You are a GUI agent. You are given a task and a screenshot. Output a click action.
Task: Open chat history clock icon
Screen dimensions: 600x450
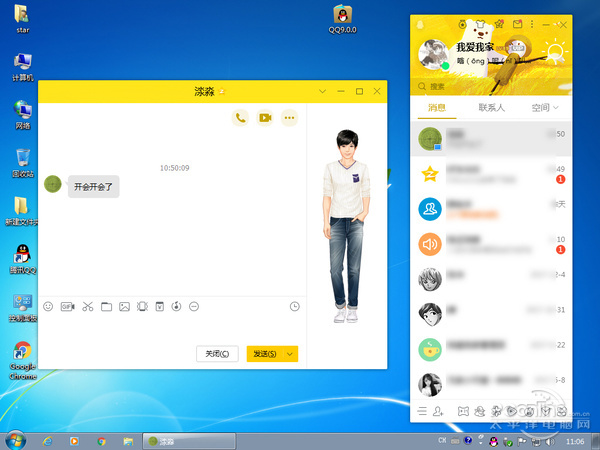point(295,307)
